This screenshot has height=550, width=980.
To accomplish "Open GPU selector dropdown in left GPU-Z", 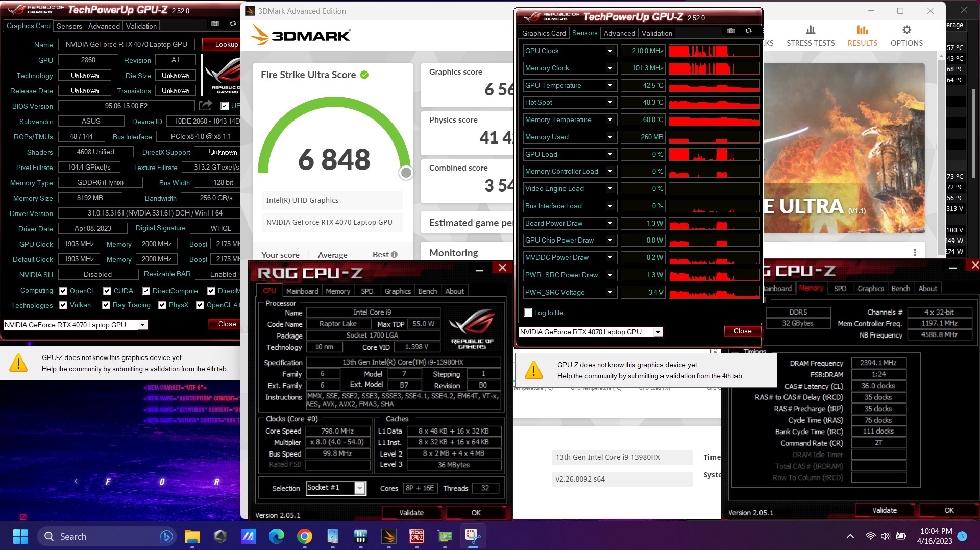I will tap(143, 325).
